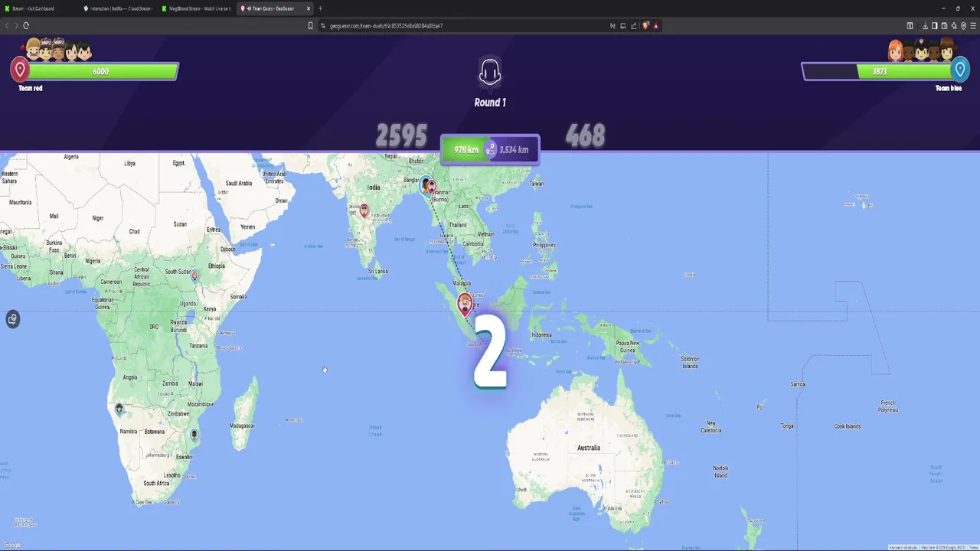The image size is (980, 551).
Task: Reload the GeoGuessr page
Action: (26, 25)
